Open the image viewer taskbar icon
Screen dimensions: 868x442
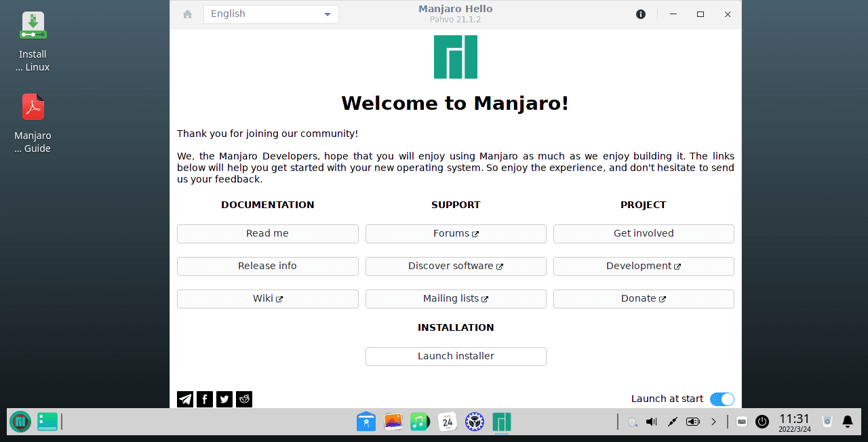coord(393,422)
